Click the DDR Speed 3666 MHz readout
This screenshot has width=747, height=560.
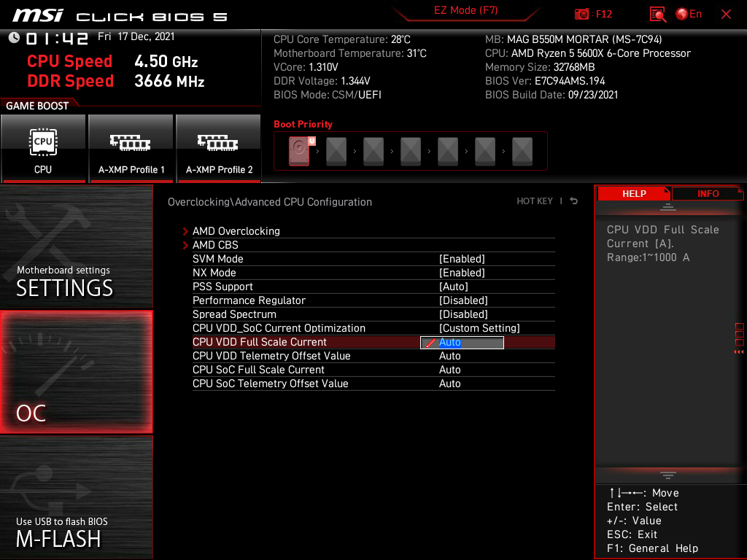pos(116,81)
